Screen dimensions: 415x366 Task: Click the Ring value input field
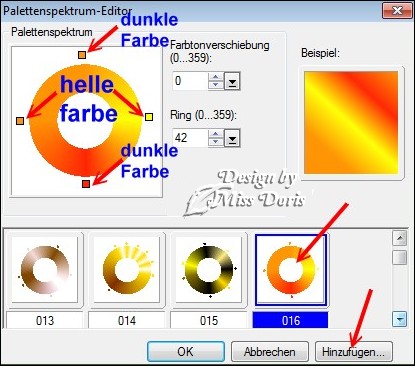(190, 138)
